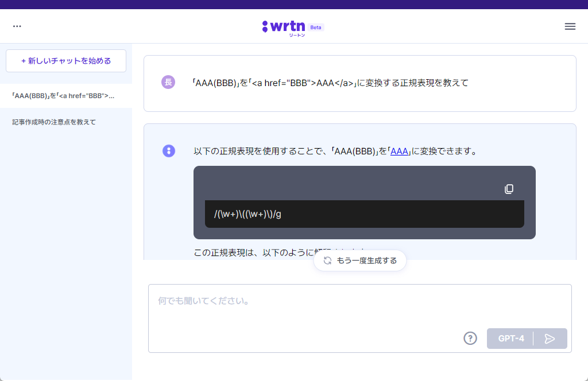Click the dark regex code block
588x381 pixels.
364,213
